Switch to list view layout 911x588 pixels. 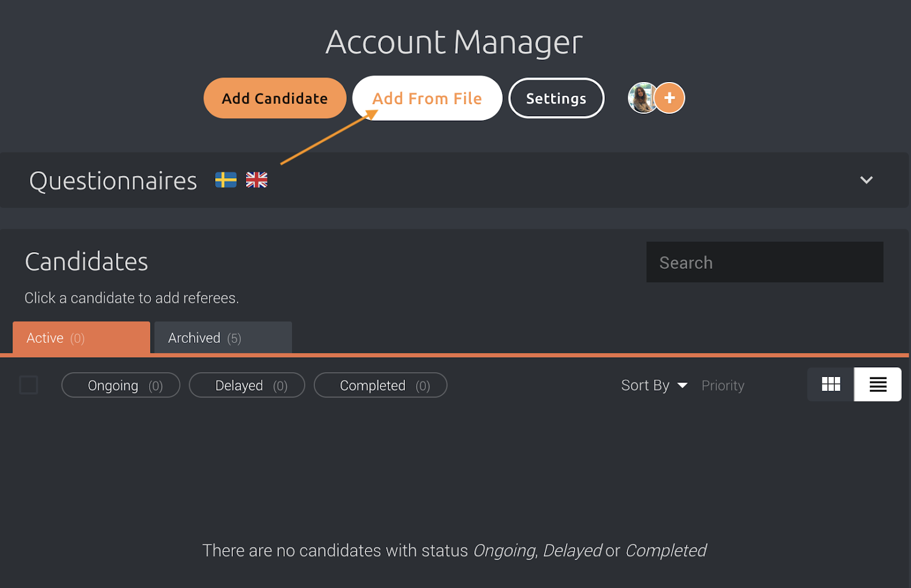[877, 384]
